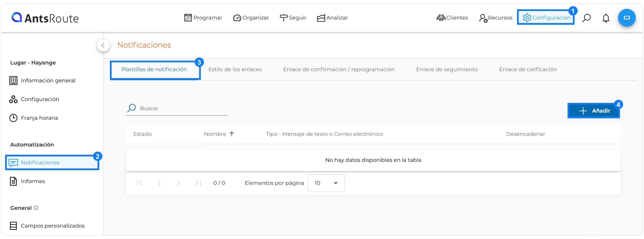This screenshot has width=644, height=239.
Task: Open Elementos por página dropdown
Action: pyautogui.click(x=326, y=183)
